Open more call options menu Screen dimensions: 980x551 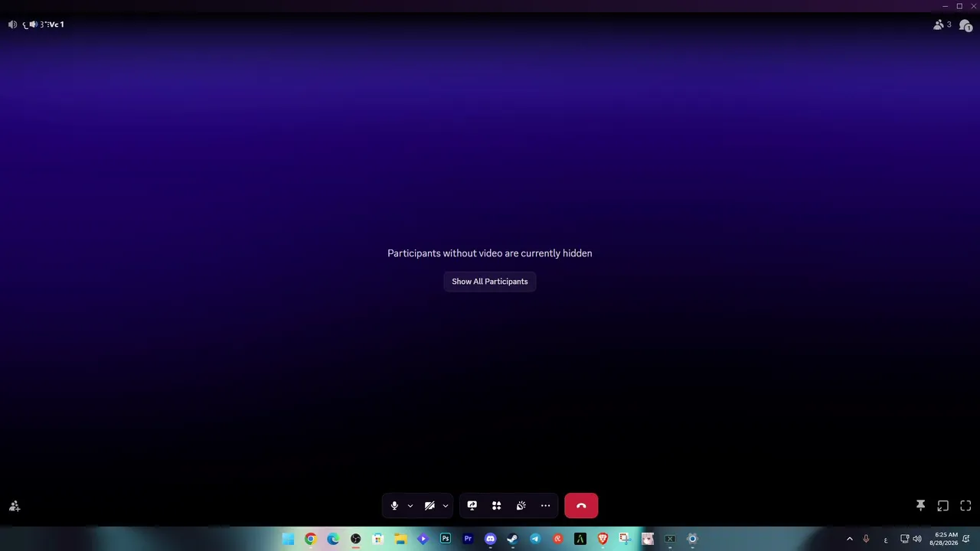[546, 506]
